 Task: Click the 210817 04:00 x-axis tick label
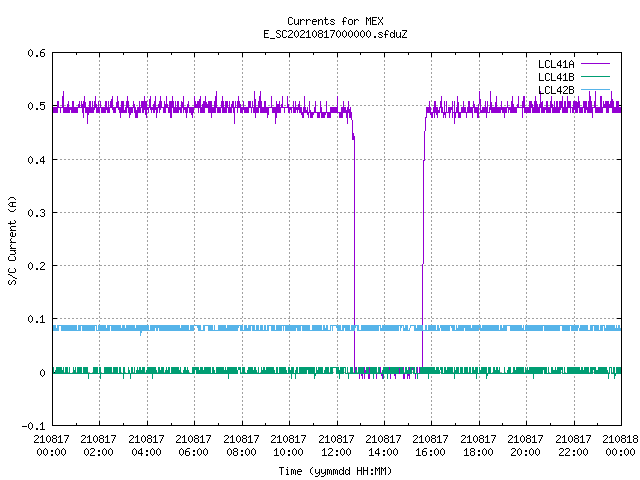(x=146, y=445)
